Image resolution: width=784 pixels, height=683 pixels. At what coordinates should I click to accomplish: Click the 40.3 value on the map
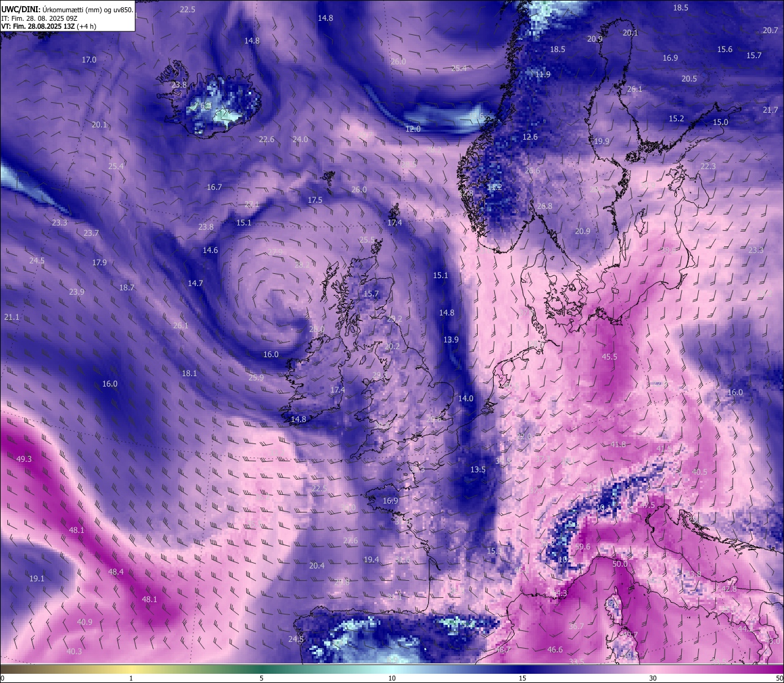(73, 651)
